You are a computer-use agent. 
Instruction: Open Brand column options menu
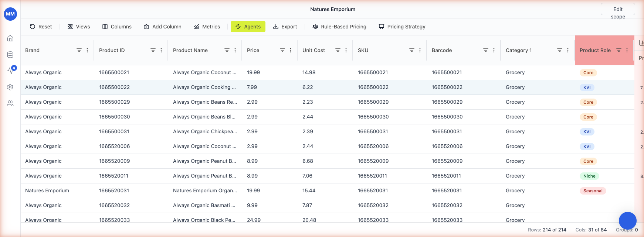coord(87,50)
